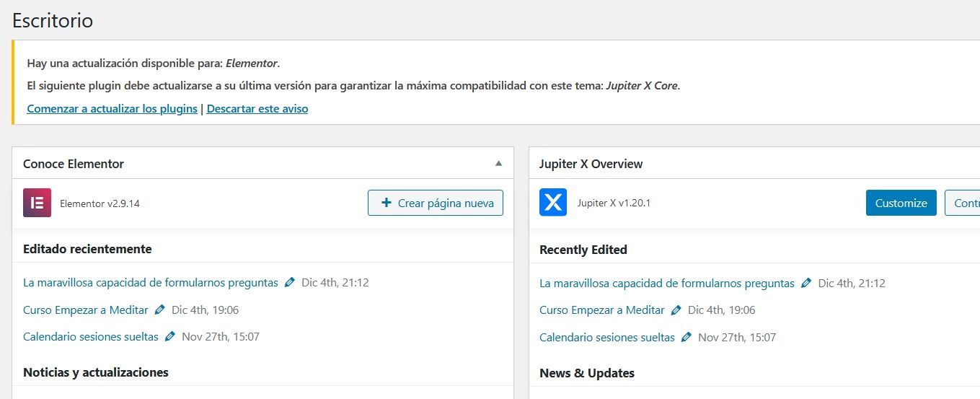Edit pencil beside 'Calendario sesiones sueltas' in Conoce Elementor

coord(170,337)
